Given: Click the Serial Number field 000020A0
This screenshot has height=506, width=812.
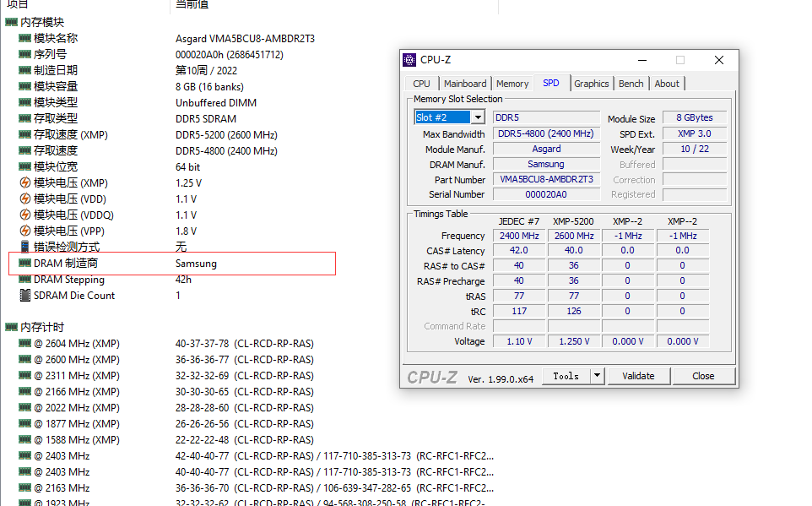Looking at the screenshot, I should (x=546, y=194).
